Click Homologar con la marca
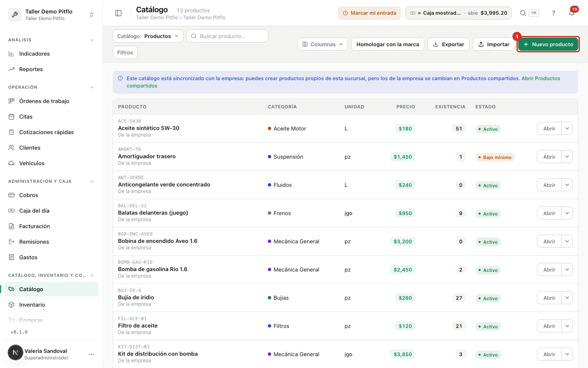Screen dimensions: 588x368 388,44
